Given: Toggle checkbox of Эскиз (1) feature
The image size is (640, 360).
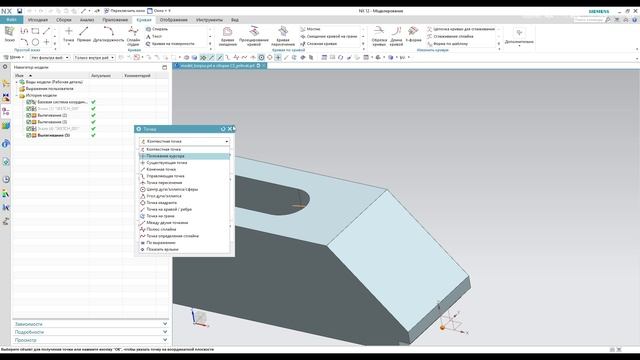Looking at the screenshot, I should 29,109.
